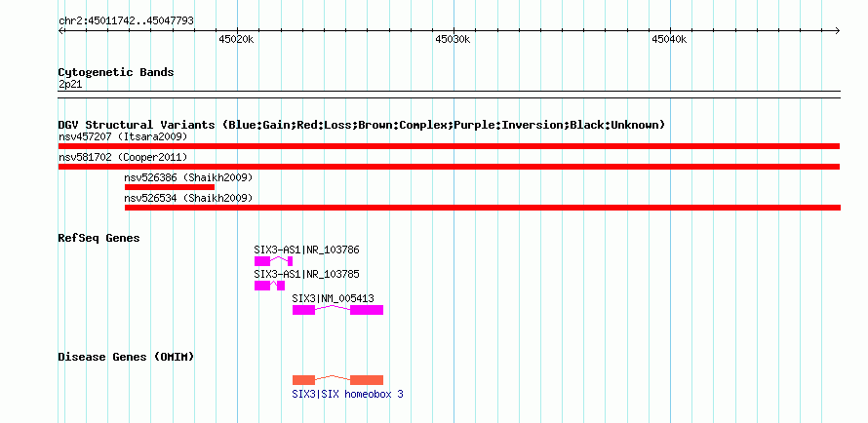Screen dimensions: 868x423
Task: Select the red nsv526534 loss bar
Action: tap(483, 208)
